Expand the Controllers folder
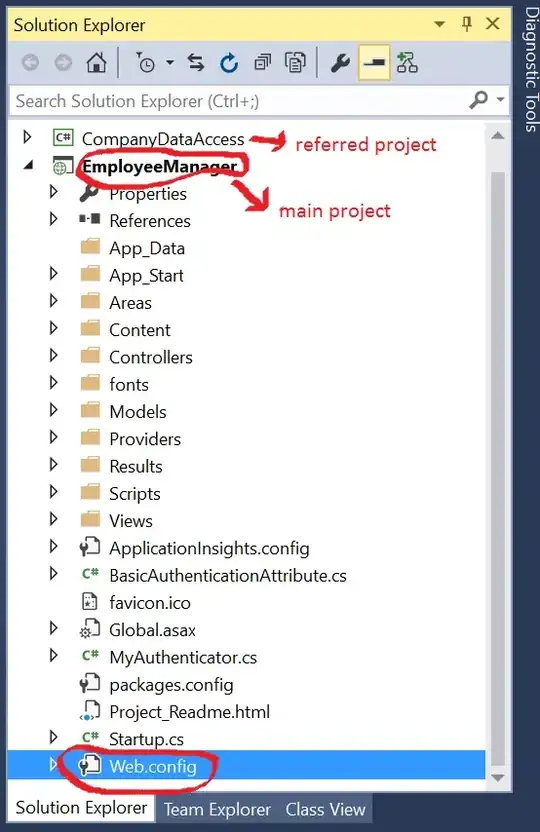 pyautogui.click(x=53, y=356)
